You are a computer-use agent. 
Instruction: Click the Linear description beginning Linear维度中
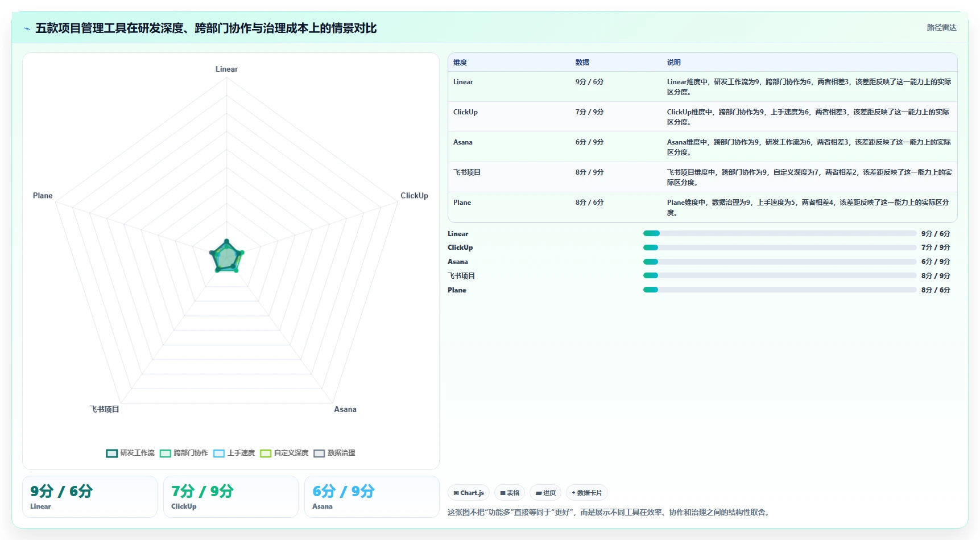809,86
